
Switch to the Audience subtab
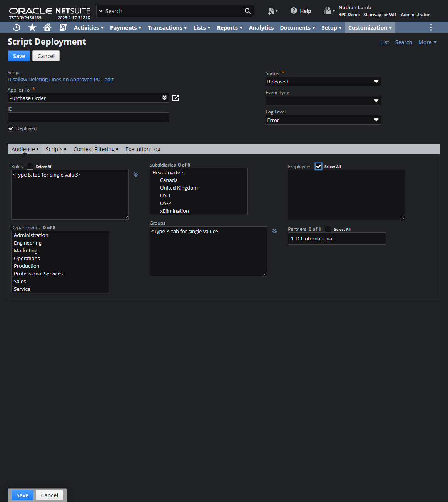pyautogui.click(x=25, y=149)
